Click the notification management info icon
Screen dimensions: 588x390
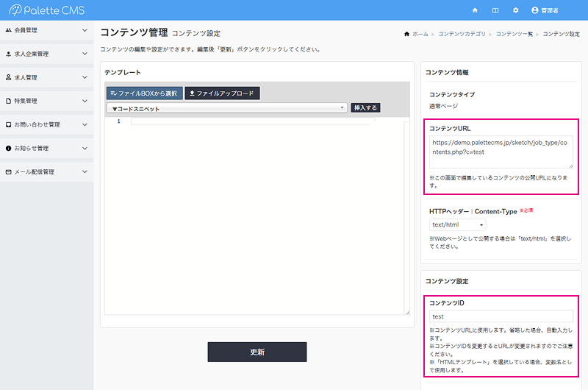coord(8,148)
